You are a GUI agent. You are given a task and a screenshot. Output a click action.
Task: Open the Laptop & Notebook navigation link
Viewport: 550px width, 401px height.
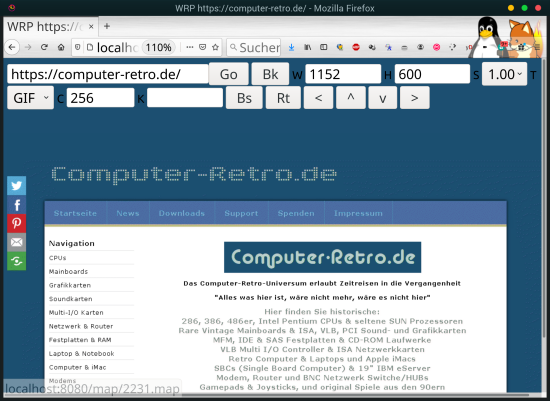(x=81, y=354)
